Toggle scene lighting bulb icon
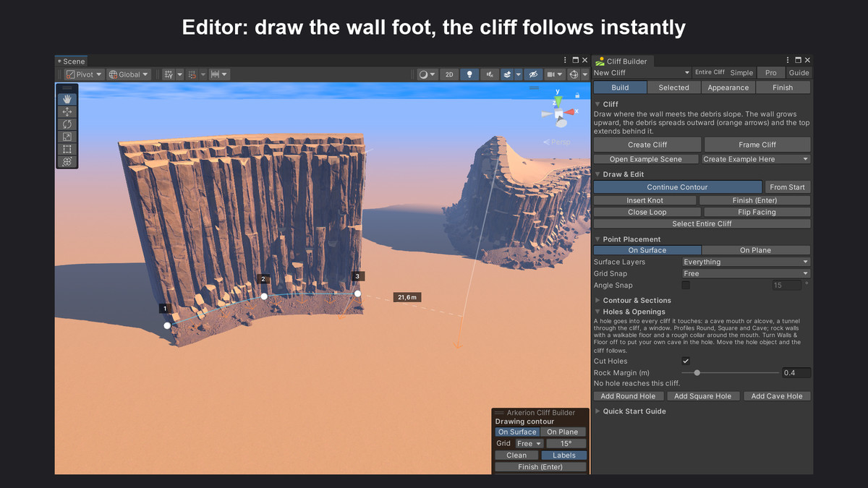 (x=469, y=74)
